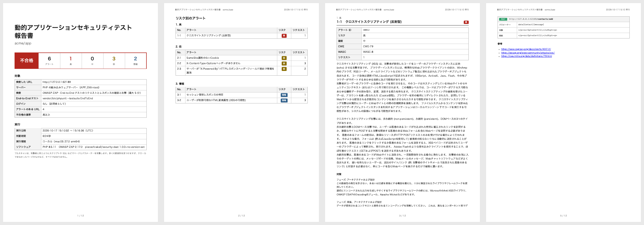Open the cwe.mitre.org definitions 79 link
The image size is (644, 225).
(x=526, y=56)
